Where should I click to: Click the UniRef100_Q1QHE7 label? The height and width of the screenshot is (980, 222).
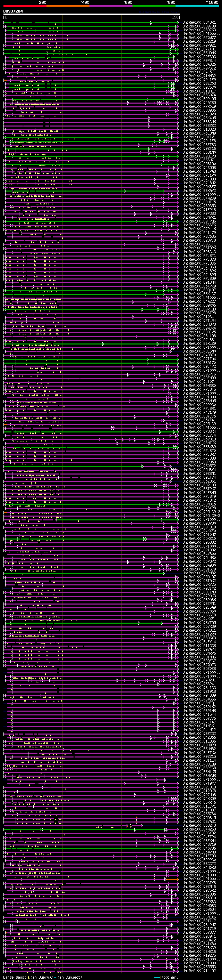[x=199, y=91]
